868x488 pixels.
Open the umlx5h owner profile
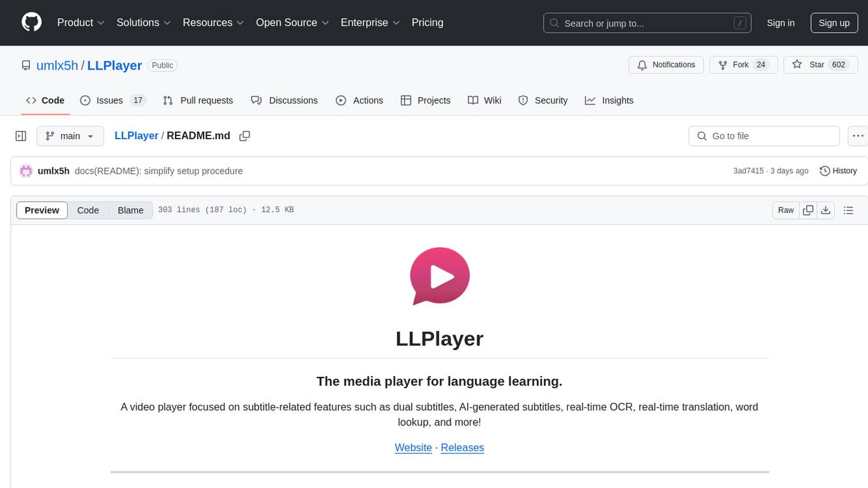click(x=58, y=65)
